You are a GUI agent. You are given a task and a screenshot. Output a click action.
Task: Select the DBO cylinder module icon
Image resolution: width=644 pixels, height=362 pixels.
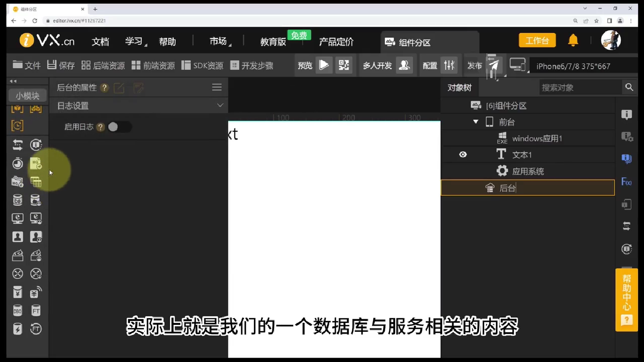click(x=18, y=311)
